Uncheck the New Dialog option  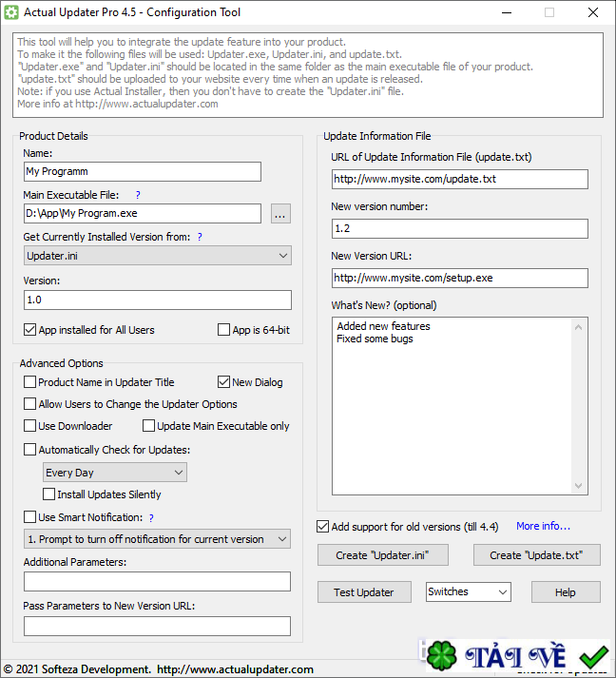pyautogui.click(x=224, y=382)
